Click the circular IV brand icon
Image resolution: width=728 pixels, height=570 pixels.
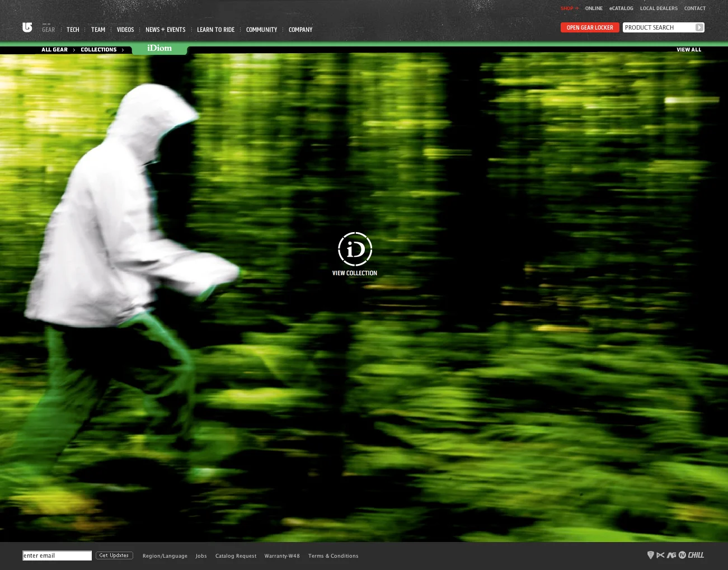682,555
